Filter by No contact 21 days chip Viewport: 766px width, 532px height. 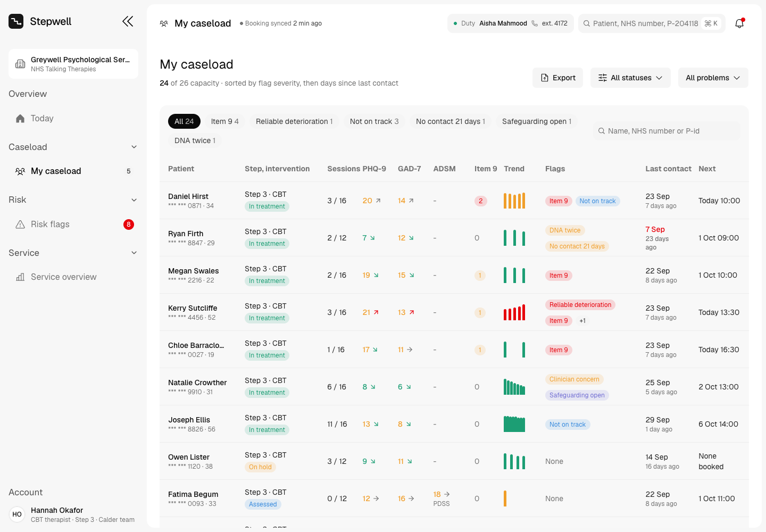(x=451, y=121)
